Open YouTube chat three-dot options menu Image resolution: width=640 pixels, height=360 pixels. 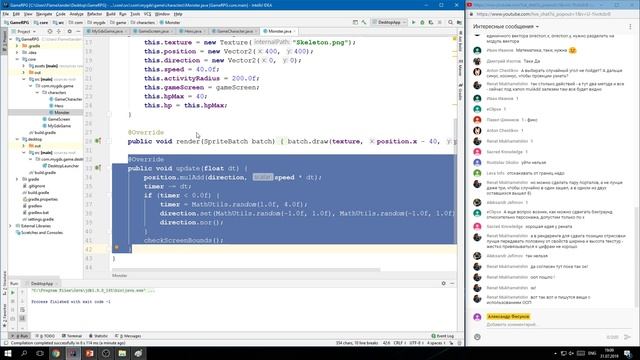(630, 27)
